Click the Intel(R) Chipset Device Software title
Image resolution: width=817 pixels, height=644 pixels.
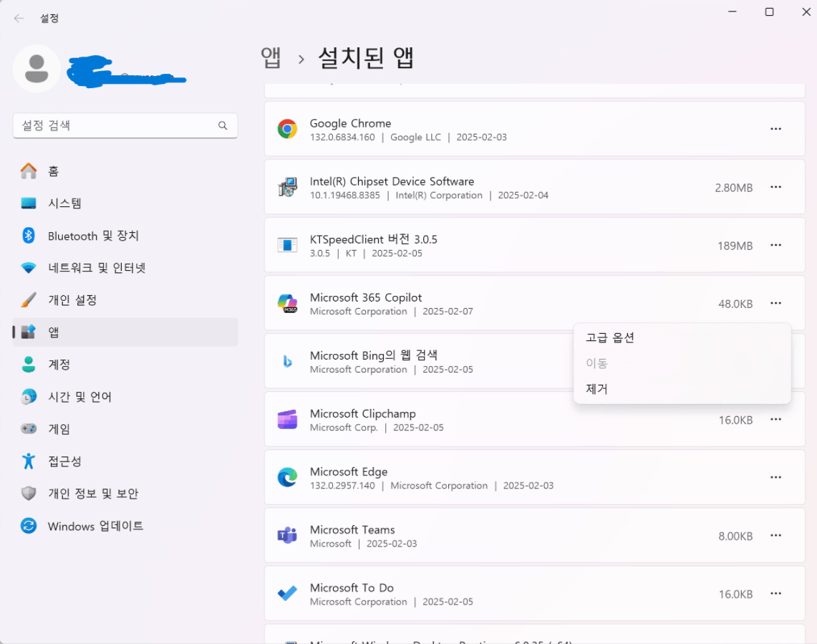click(x=392, y=181)
